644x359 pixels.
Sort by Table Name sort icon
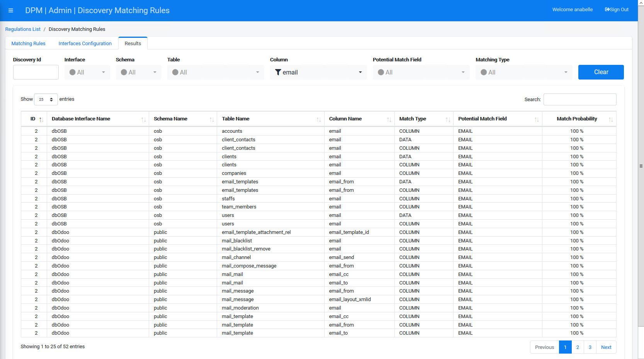point(319,119)
